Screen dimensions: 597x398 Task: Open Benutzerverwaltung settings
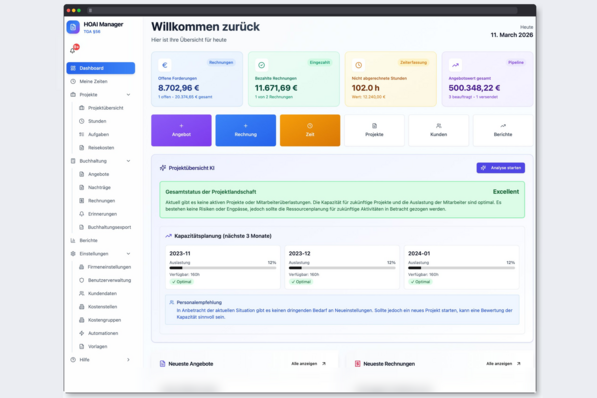point(105,280)
